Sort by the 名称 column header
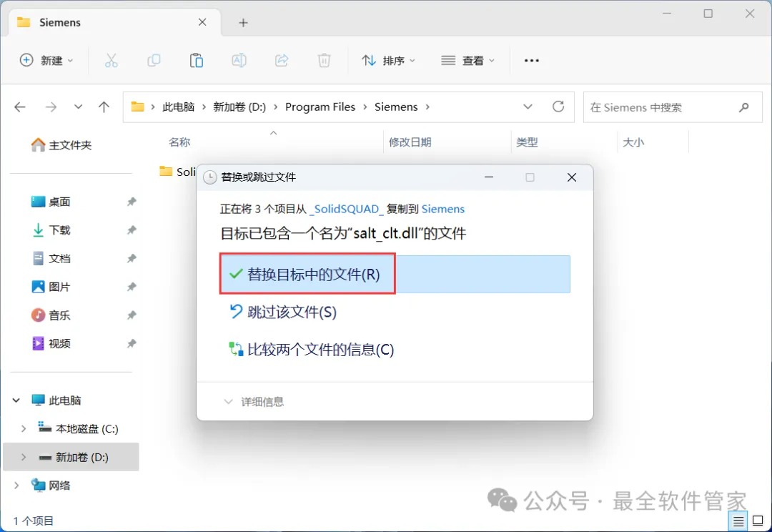 tap(179, 142)
